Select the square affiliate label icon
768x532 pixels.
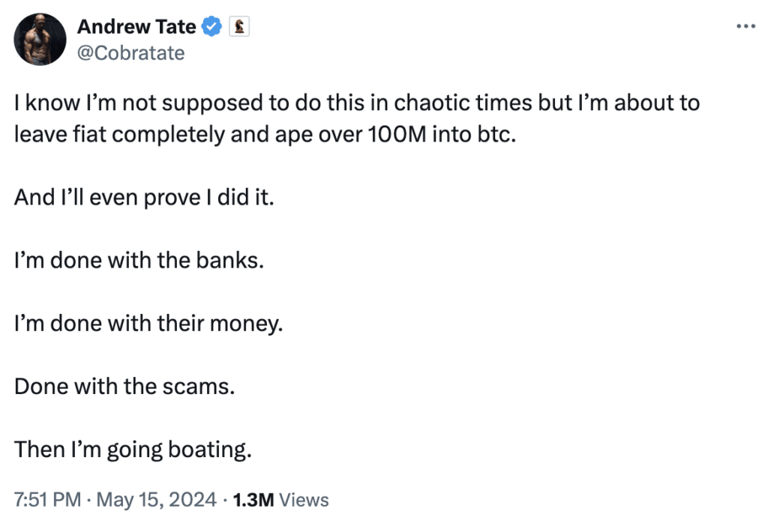click(x=240, y=25)
